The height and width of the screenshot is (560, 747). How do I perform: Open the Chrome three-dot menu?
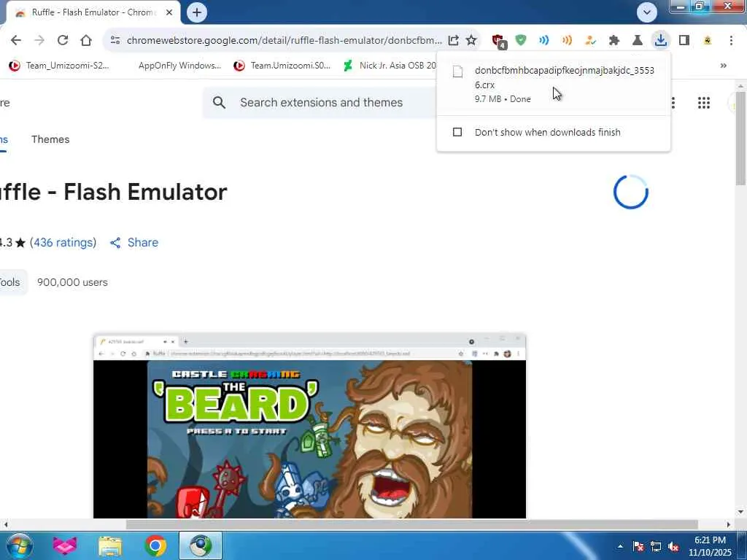pos(731,41)
